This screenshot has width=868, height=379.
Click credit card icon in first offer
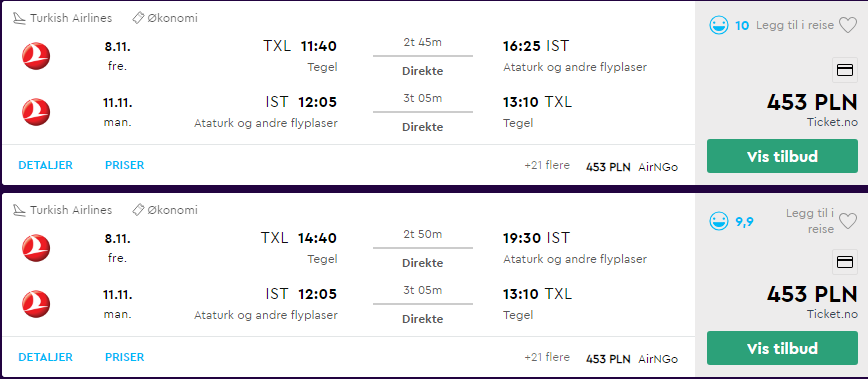coord(845,70)
